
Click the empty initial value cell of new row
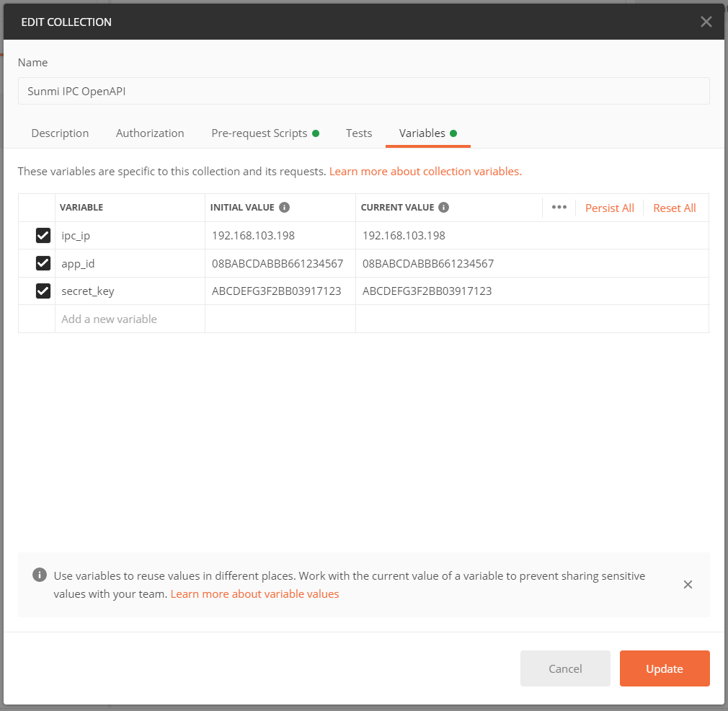click(x=280, y=319)
